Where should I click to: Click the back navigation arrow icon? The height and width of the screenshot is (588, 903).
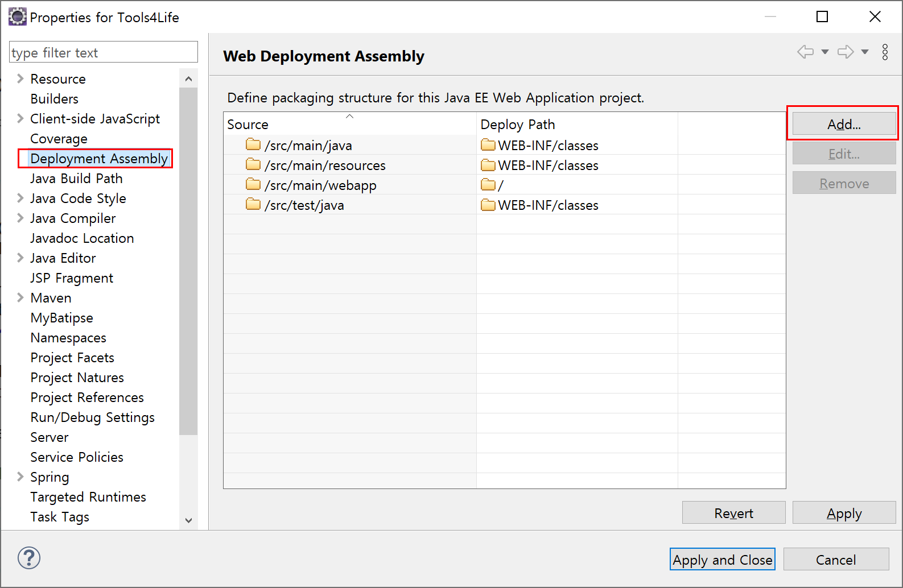point(805,52)
